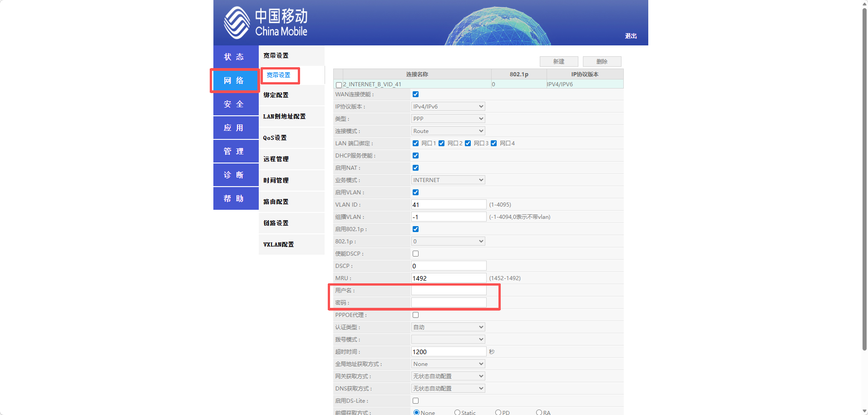Enable the PPPOE代理 checkbox
This screenshot has height=415, width=868.
click(x=415, y=315)
